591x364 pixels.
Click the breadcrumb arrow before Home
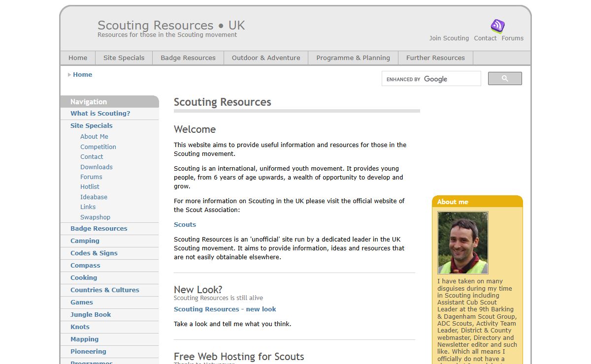(x=69, y=75)
